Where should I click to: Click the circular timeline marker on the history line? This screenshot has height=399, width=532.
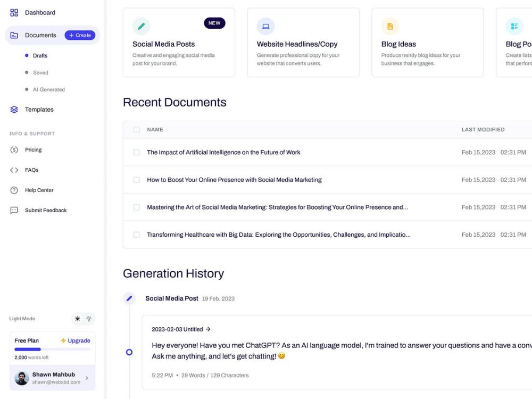pyautogui.click(x=129, y=352)
